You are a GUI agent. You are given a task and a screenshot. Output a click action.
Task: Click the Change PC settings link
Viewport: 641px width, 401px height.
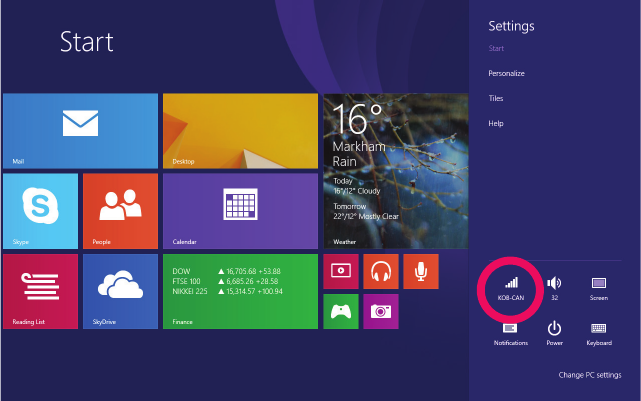(x=590, y=375)
